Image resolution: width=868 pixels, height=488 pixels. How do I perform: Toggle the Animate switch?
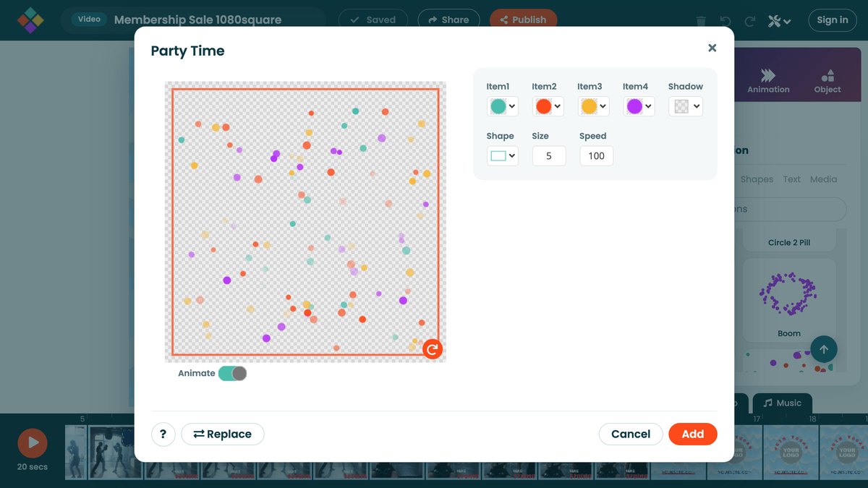pyautogui.click(x=232, y=373)
